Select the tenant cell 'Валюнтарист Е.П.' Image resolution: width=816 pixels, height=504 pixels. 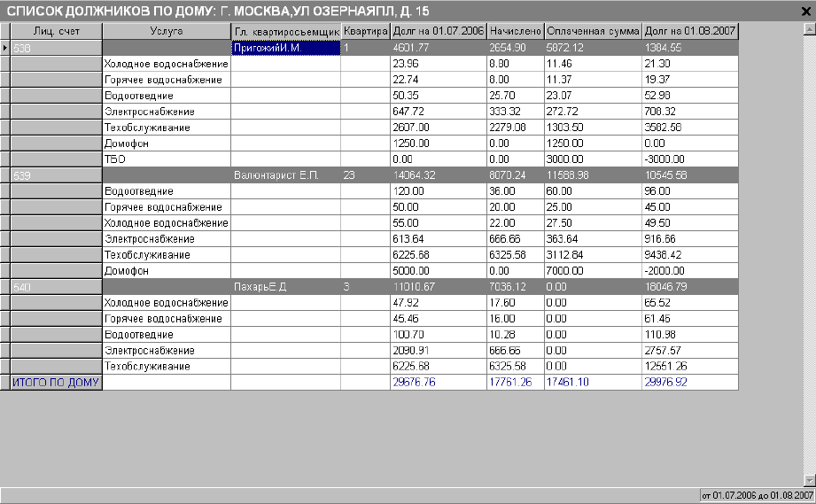click(285, 175)
